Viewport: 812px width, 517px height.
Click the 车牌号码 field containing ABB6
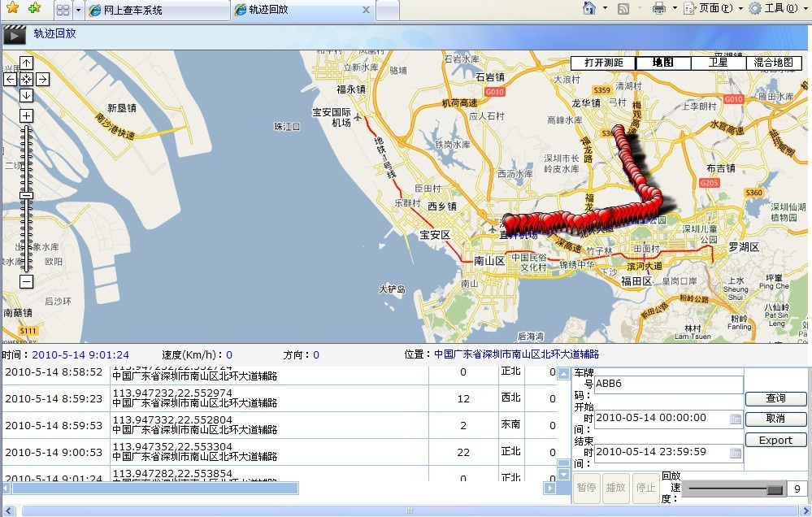click(x=669, y=384)
